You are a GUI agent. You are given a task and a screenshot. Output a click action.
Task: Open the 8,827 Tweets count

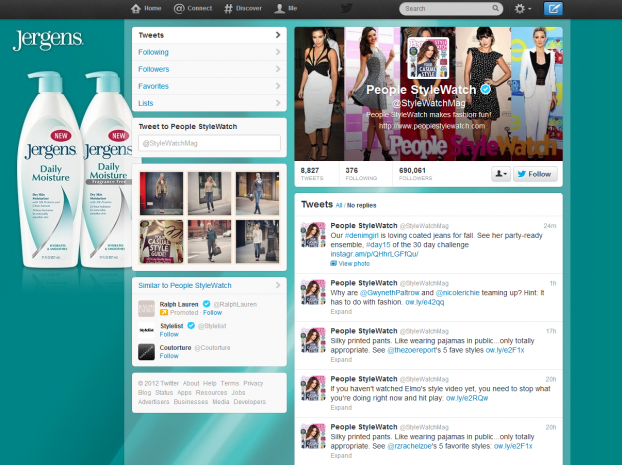[311, 174]
